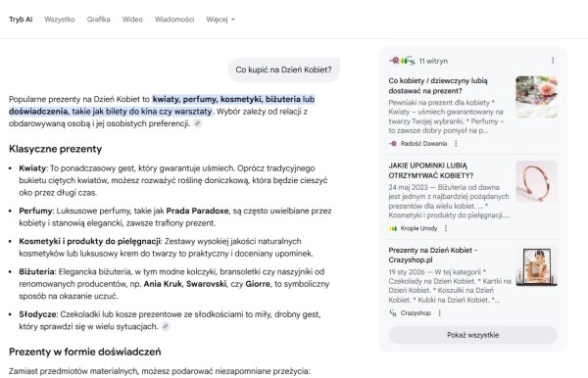Click the stacked site icons beside 11 witryn
588x378 pixels.
pyautogui.click(x=402, y=61)
